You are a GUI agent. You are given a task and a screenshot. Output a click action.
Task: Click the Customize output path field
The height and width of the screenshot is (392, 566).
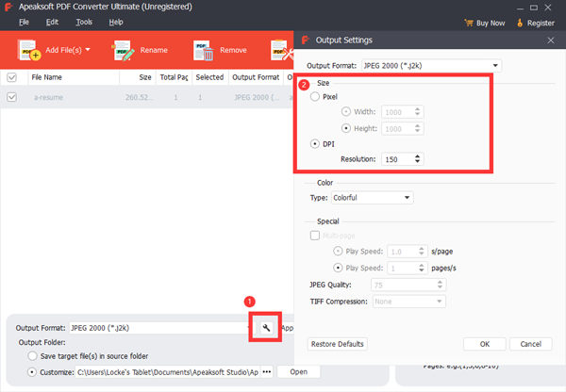pyautogui.click(x=168, y=372)
